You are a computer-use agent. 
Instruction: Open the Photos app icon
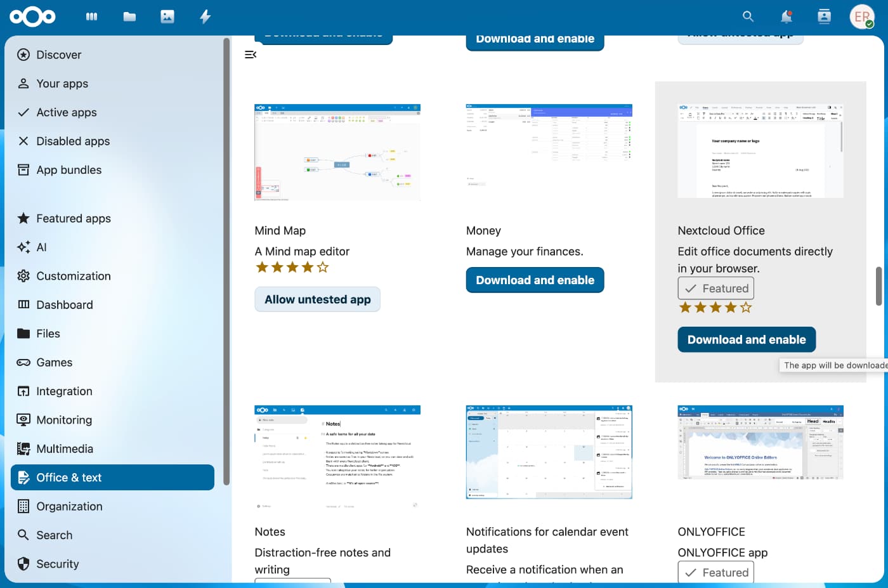coord(167,17)
